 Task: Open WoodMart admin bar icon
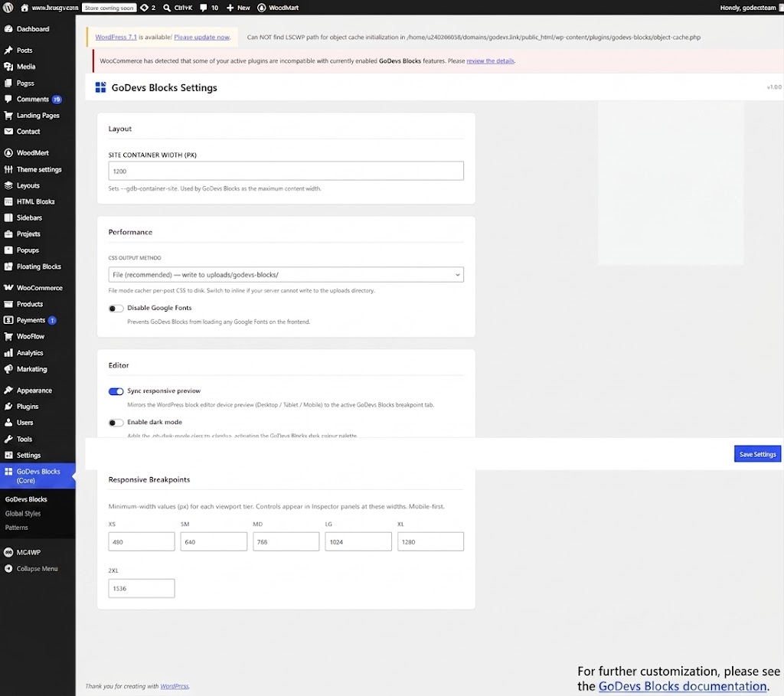(262, 8)
